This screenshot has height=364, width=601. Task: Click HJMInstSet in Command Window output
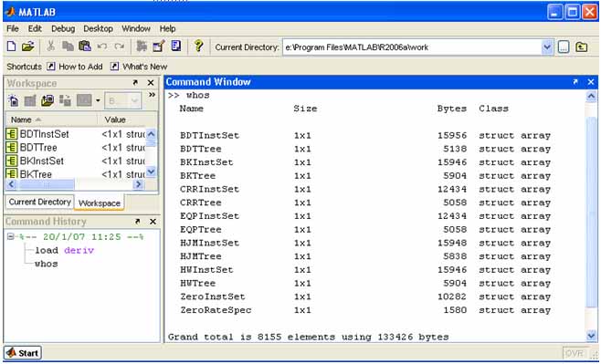[x=210, y=243]
